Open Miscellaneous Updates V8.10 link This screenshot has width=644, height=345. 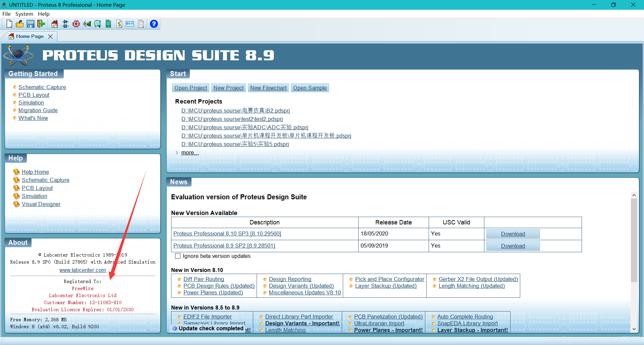(305, 292)
